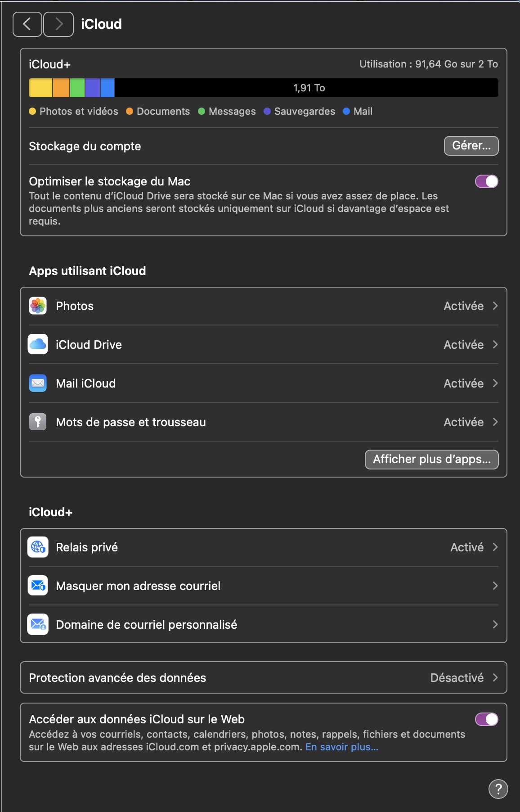Click the Relais privé globe icon
The height and width of the screenshot is (812, 520).
pos(38,547)
